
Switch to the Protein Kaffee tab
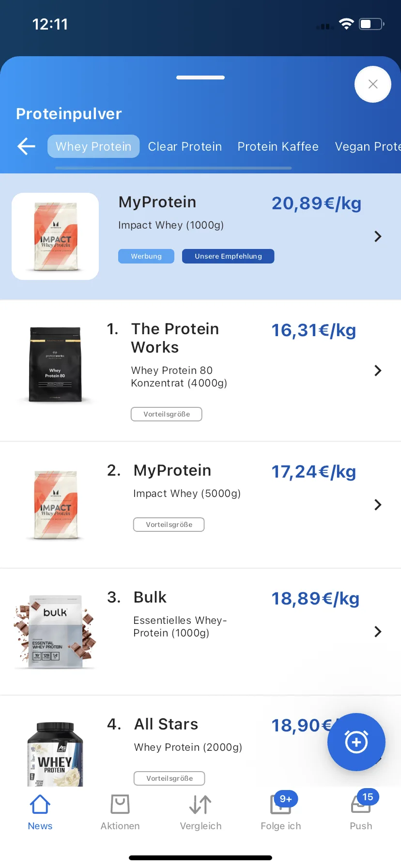pyautogui.click(x=278, y=146)
